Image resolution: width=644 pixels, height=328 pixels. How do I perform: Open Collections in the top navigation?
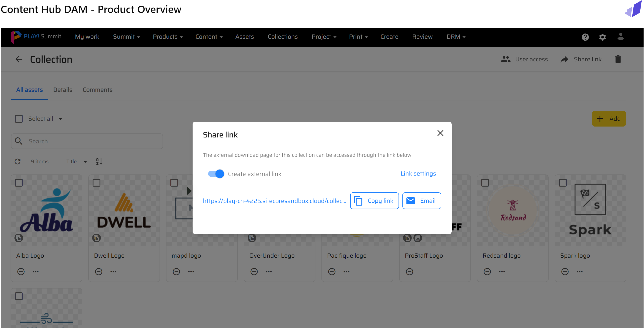click(x=283, y=37)
